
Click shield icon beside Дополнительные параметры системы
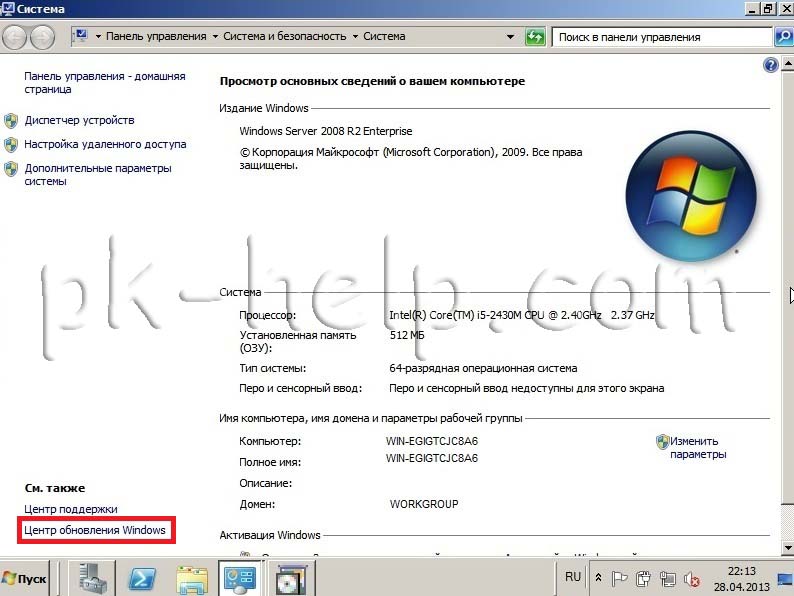click(11, 169)
